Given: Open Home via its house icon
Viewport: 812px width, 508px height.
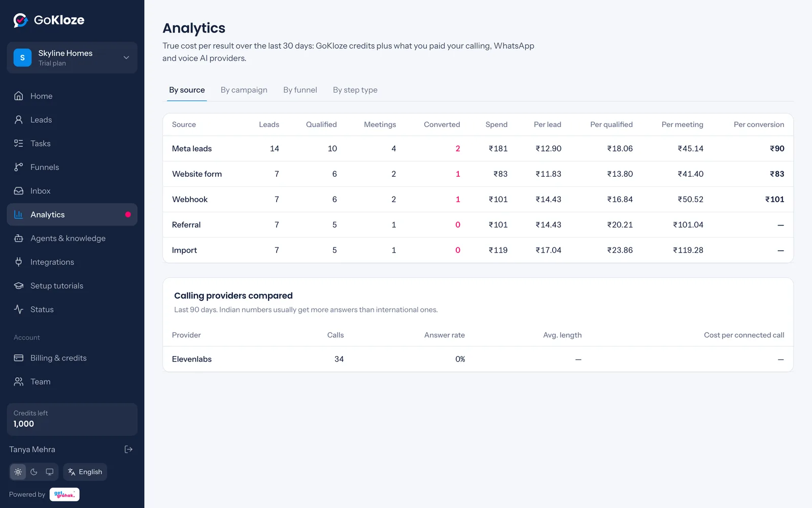Looking at the screenshot, I should point(19,96).
